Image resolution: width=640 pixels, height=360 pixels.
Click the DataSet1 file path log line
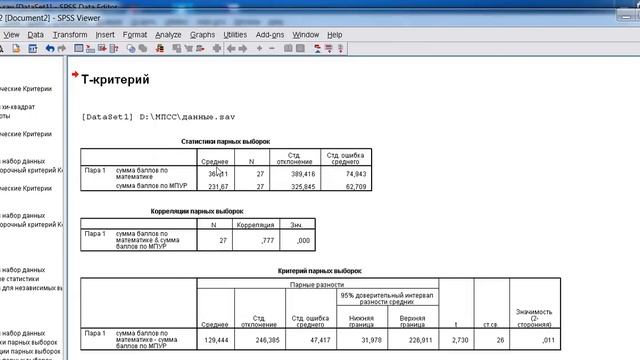[158, 117]
